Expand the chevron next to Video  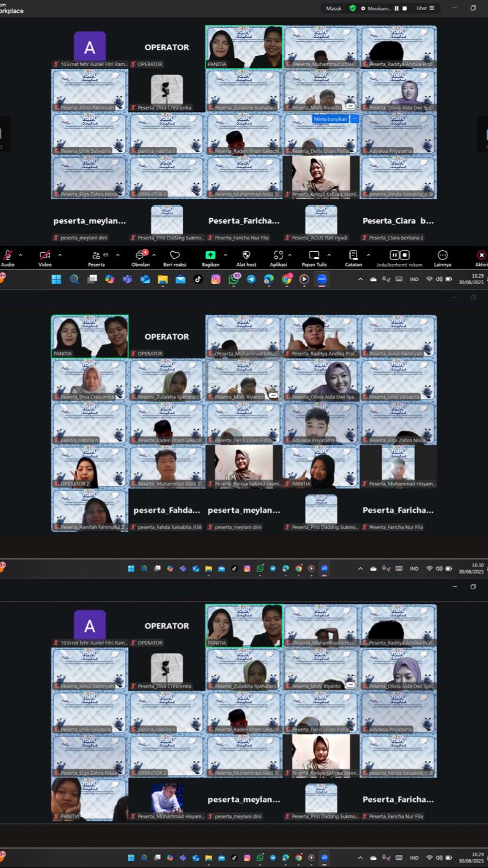coord(60,255)
